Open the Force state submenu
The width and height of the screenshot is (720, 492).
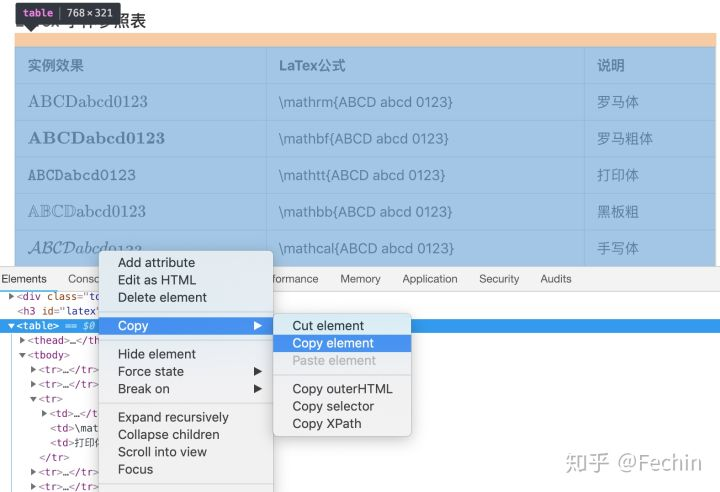(186, 371)
